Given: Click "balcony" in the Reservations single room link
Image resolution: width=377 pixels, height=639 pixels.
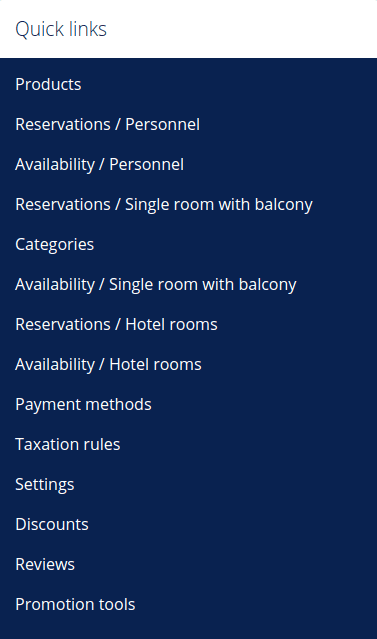Looking at the screenshot, I should coord(284,204).
